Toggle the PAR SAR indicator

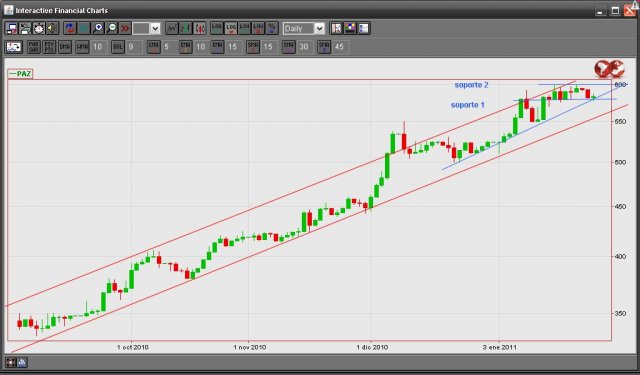point(34,47)
